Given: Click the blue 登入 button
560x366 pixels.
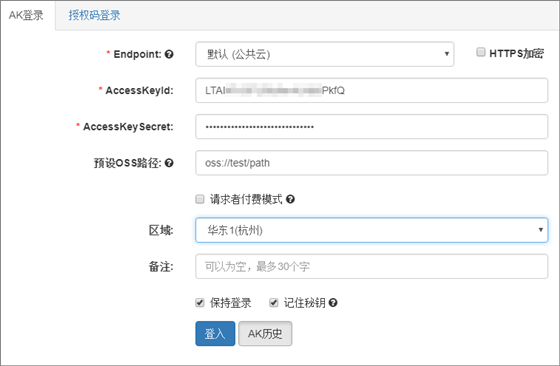Looking at the screenshot, I should [215, 334].
